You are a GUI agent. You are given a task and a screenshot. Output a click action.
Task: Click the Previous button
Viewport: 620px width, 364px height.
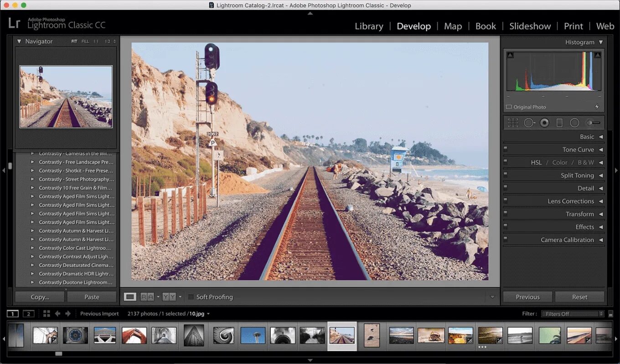[x=527, y=297]
